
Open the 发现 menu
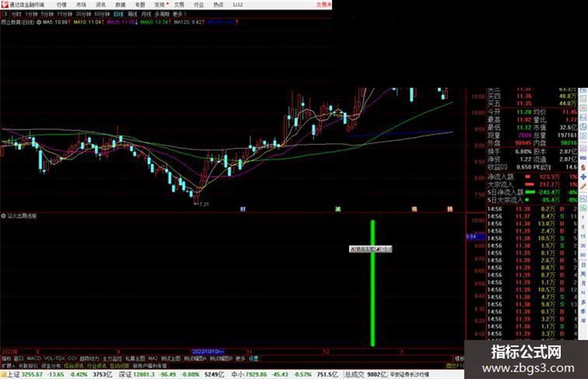160,4
